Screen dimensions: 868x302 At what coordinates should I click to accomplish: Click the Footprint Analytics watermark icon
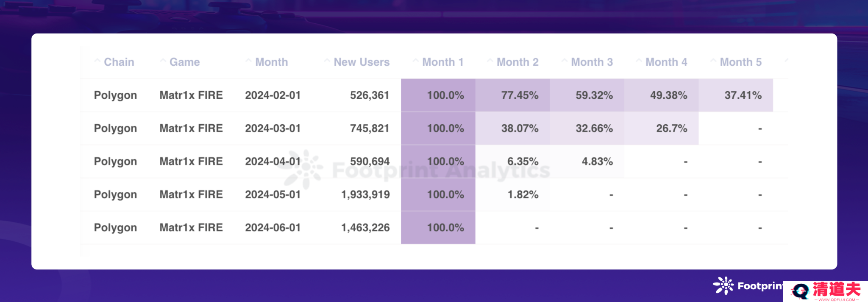click(303, 169)
